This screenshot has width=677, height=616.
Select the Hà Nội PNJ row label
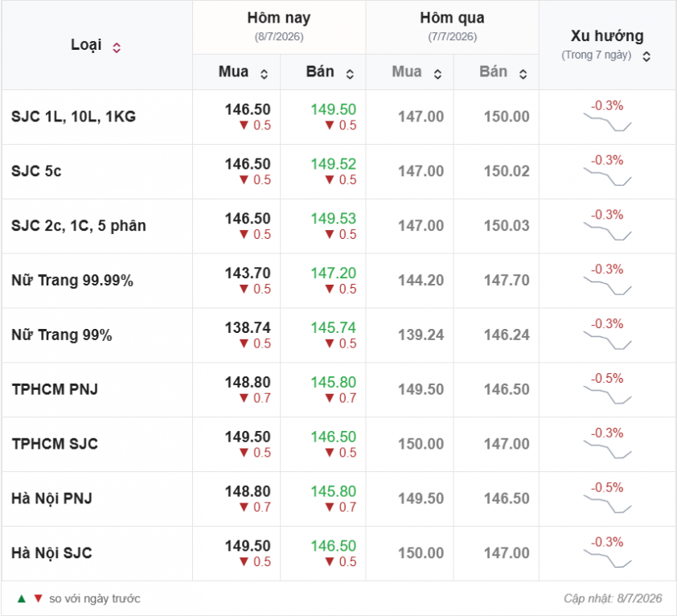pos(51,499)
